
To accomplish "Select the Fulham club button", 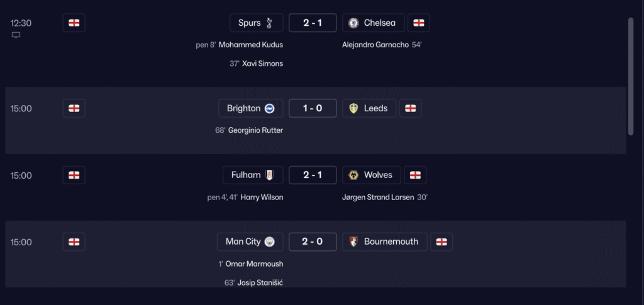I will (253, 175).
